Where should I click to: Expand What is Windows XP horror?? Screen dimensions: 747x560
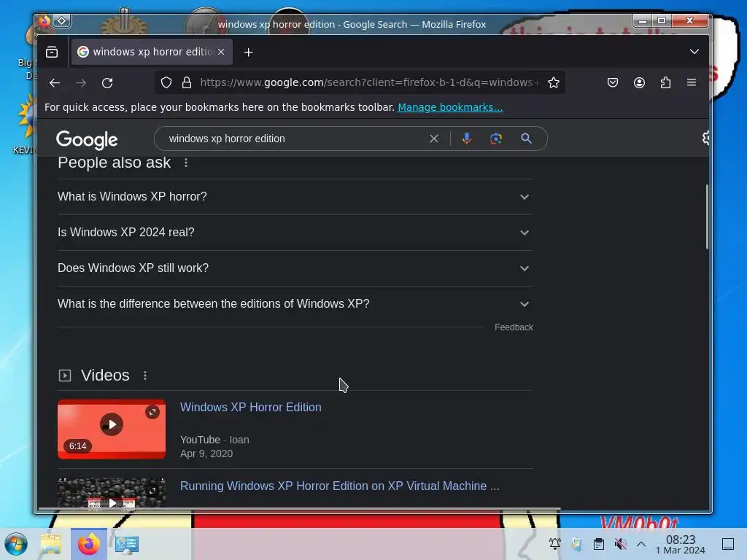295,197
